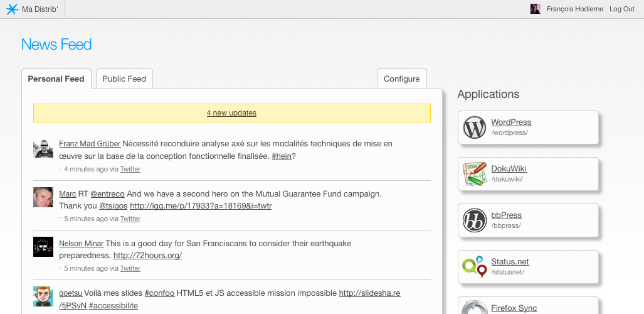Open the DokuWiki notepad icon
Viewport: 644px width, 314px height.
click(475, 174)
